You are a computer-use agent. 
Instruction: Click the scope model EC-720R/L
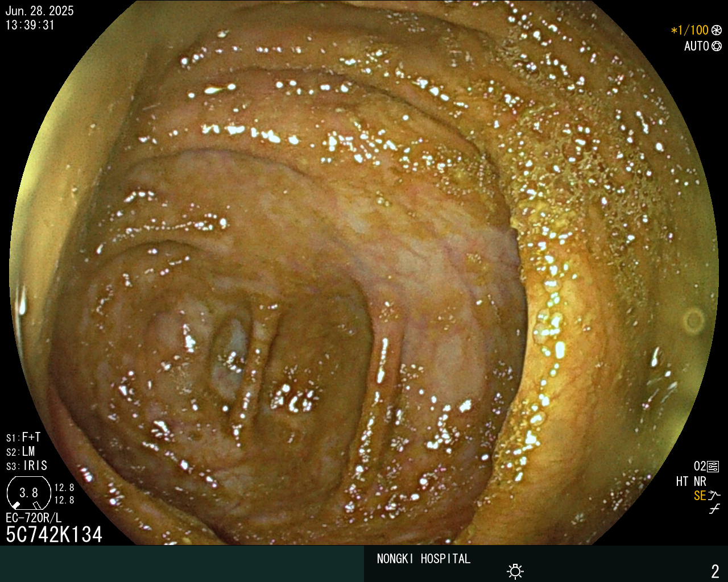tap(34, 518)
